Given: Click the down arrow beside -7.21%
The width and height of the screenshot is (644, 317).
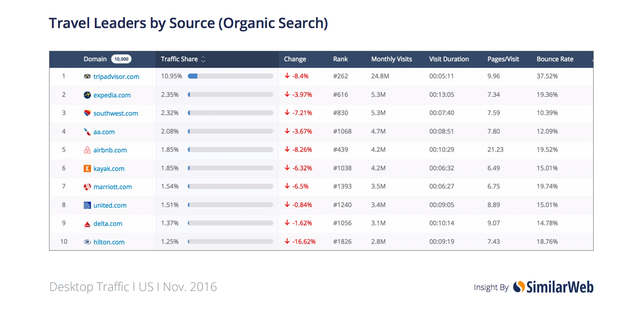Looking at the screenshot, I should pos(287,112).
